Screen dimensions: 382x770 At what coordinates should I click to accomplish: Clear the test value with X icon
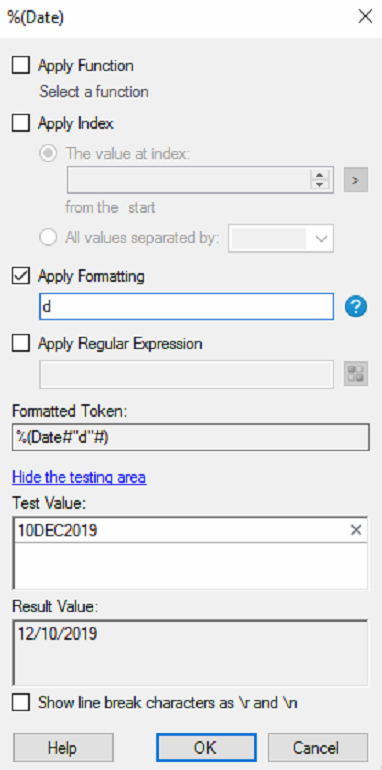click(355, 530)
